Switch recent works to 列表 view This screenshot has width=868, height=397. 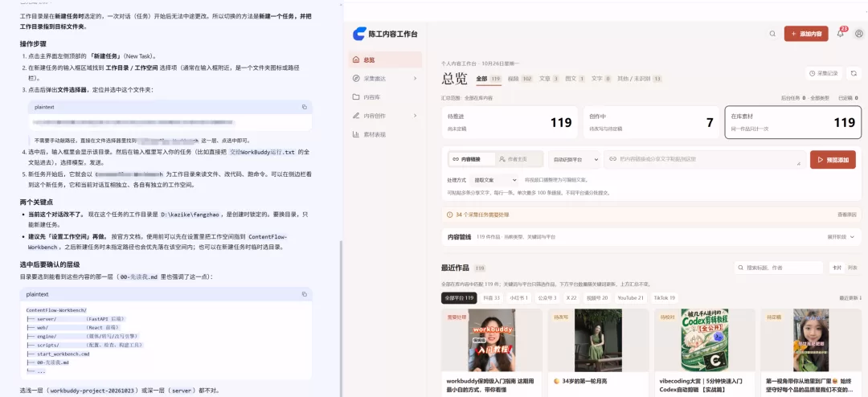click(853, 268)
